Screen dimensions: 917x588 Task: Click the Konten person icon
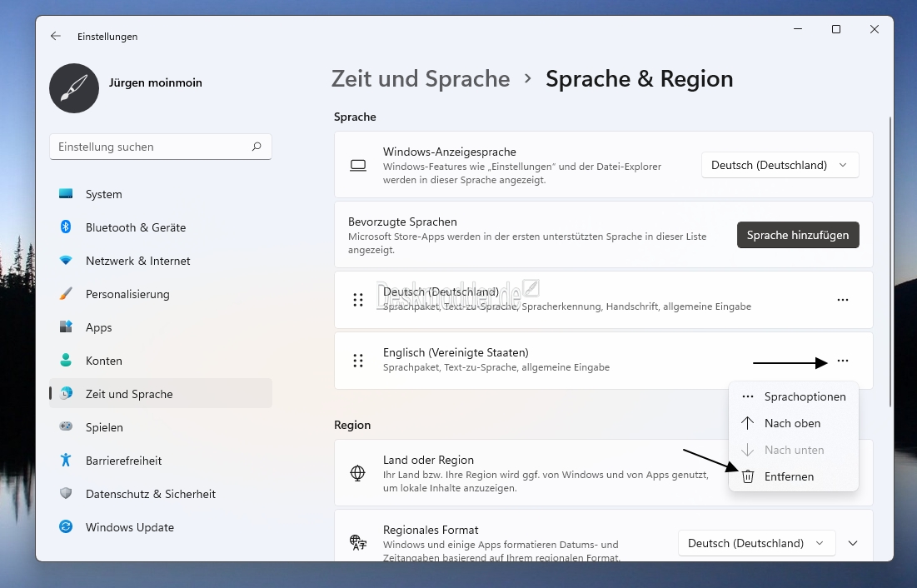click(x=66, y=361)
